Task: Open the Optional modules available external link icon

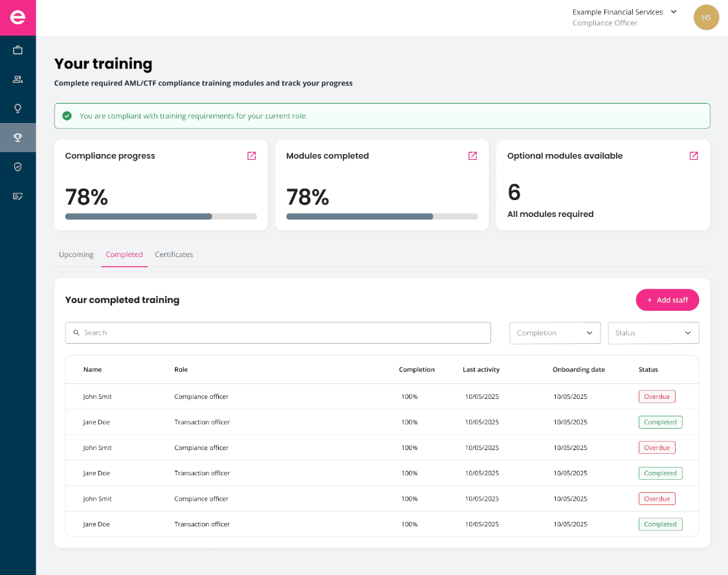Action: (694, 156)
